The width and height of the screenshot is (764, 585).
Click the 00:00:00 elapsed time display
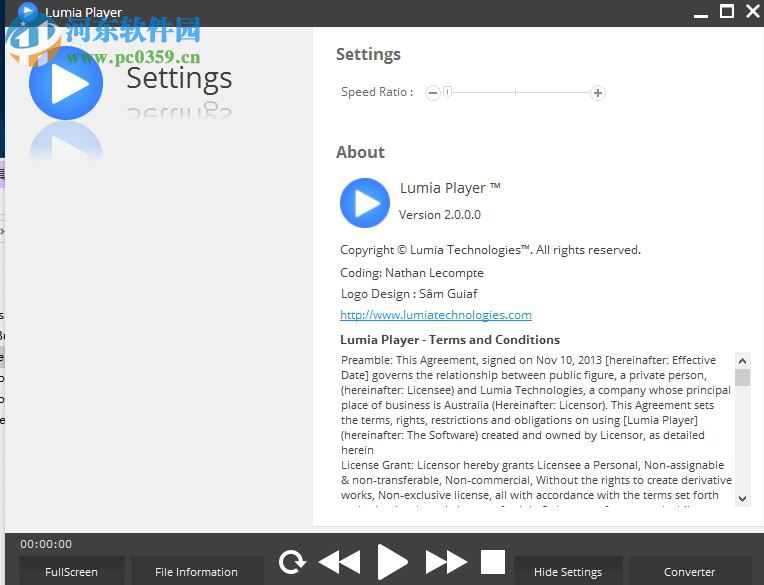(46, 544)
